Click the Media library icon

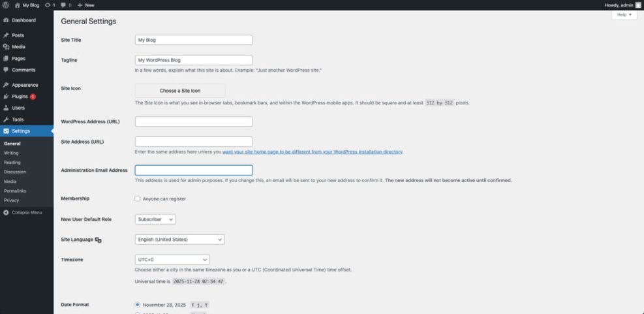coord(6,47)
